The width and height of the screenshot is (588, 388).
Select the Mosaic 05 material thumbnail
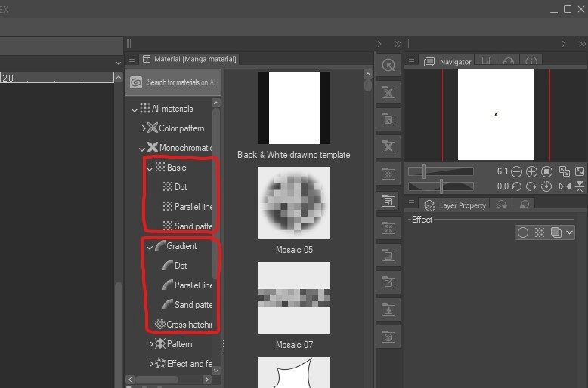click(x=294, y=203)
